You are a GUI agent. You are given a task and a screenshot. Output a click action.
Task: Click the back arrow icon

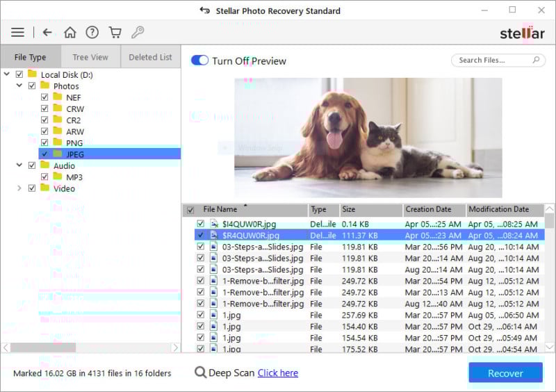pos(47,33)
